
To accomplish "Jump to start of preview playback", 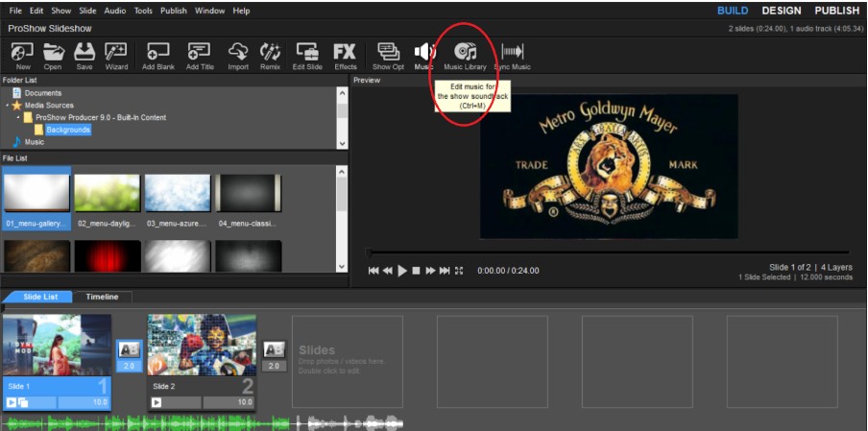I will pos(374,271).
